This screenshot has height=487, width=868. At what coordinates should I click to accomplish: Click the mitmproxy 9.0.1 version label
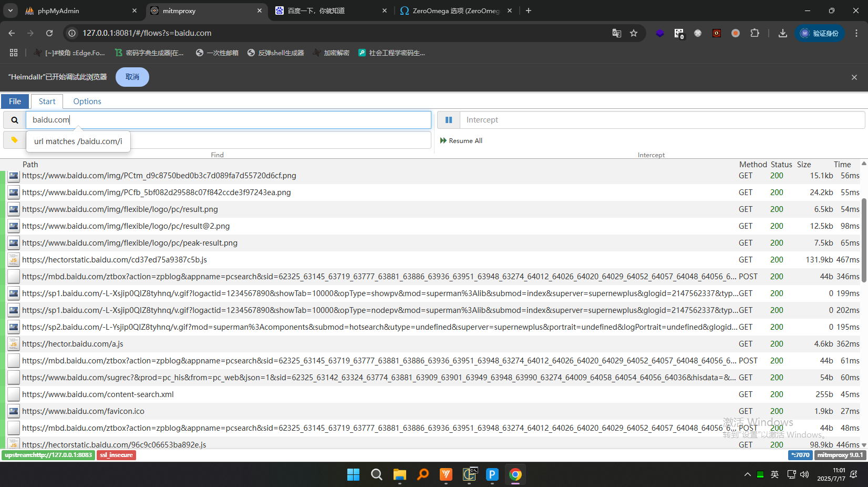tap(840, 455)
